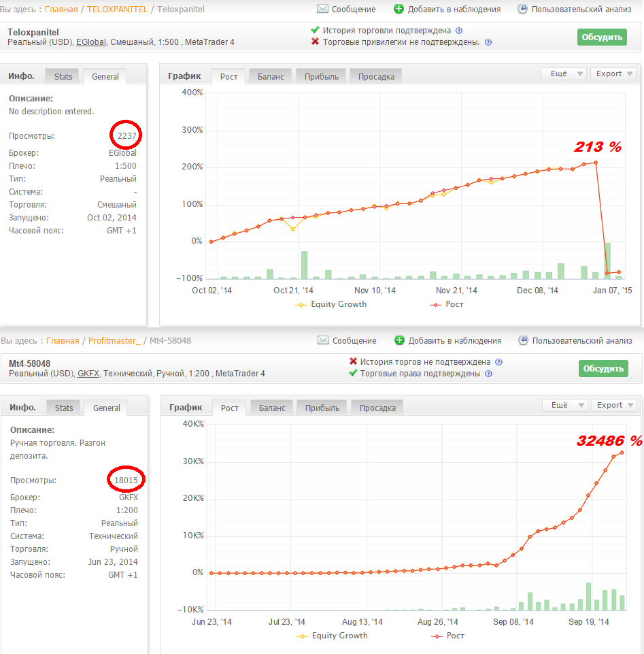Select 'Рост' tab on Mt4-58048 chart

click(x=229, y=408)
